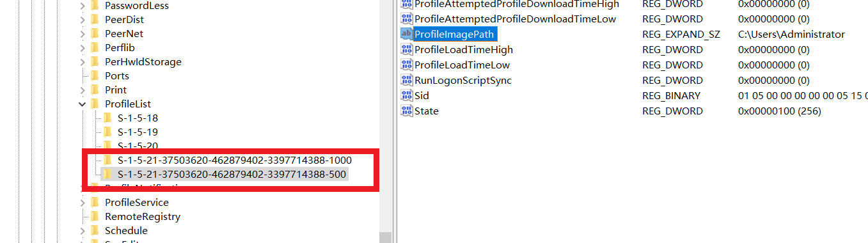Click the PeerDist folder icon
868x243 pixels.
click(95, 19)
